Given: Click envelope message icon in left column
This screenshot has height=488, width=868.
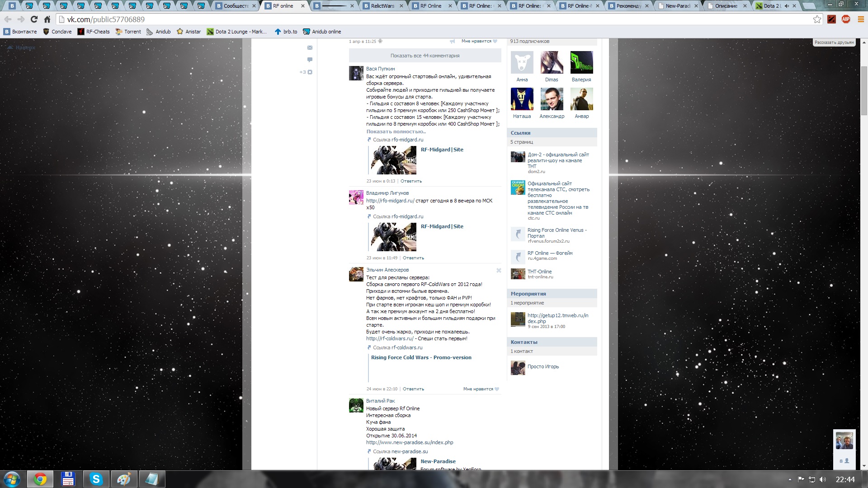Looking at the screenshot, I should click(310, 47).
